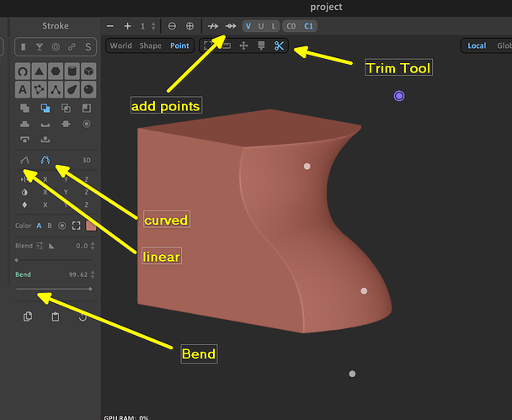Viewport: 512px width, 420px height.
Task: Select the curved stroke mode icon
Action: tap(45, 160)
